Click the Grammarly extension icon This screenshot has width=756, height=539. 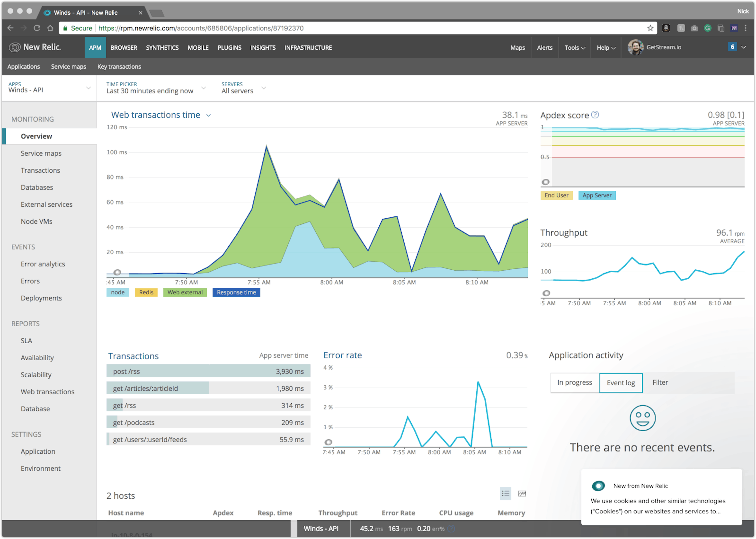pos(708,28)
